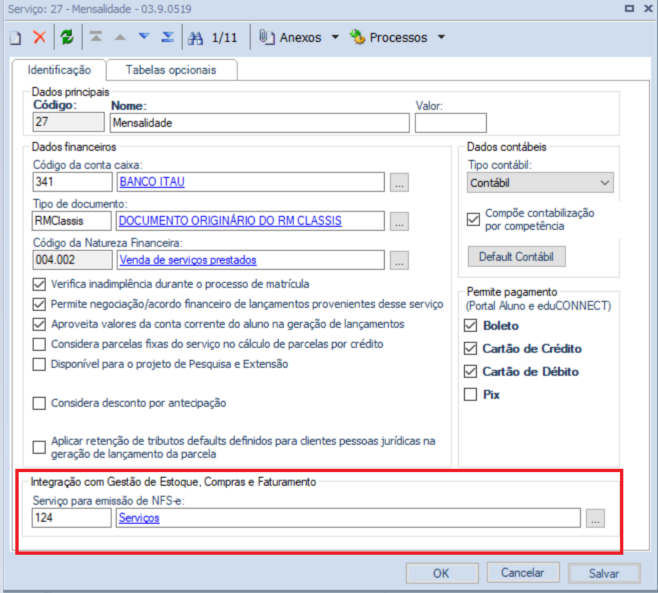
Task: Open DOCUMENTO ORIGINÁRIO DO RM CLASSIS link
Action: (230, 221)
